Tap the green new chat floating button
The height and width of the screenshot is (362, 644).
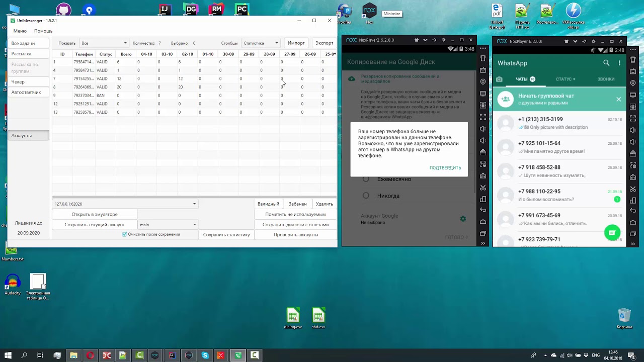[612, 233]
